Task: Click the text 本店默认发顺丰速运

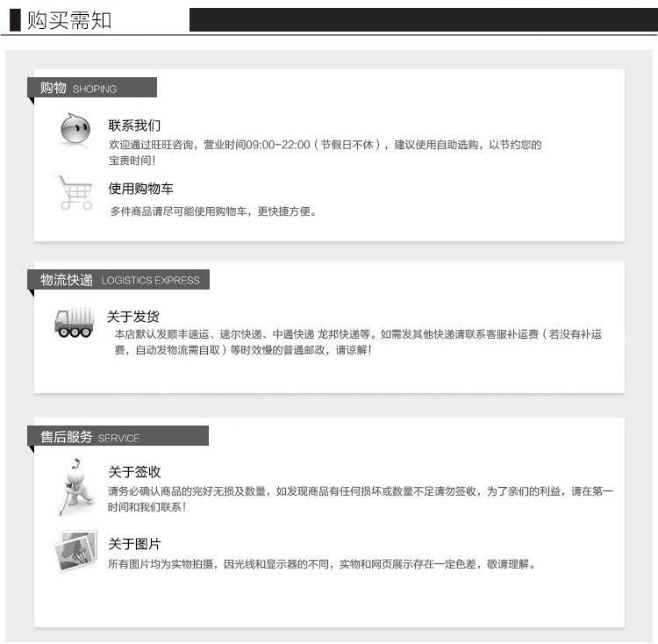Action: 162,334
